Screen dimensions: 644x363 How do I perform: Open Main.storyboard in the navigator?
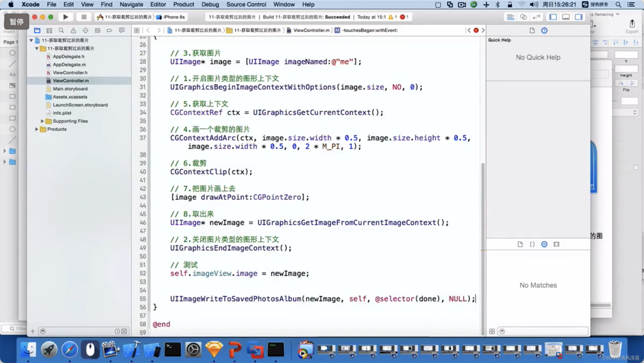tap(70, 89)
